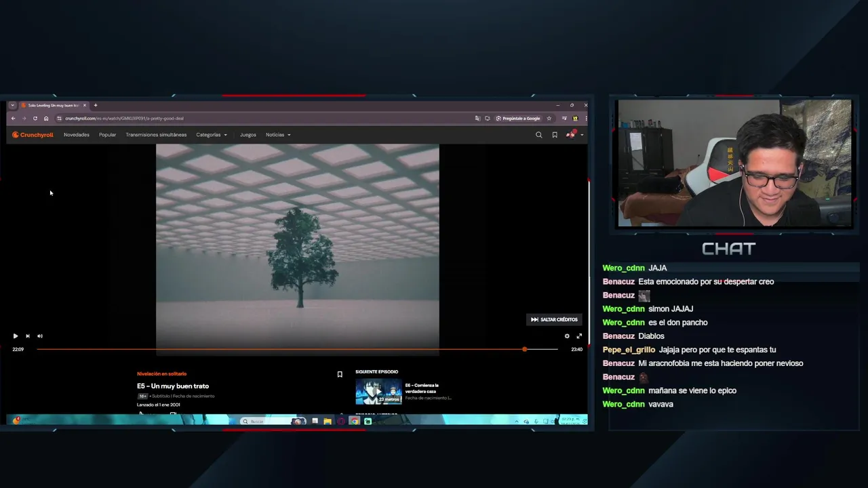Screen dimensions: 868x488
Task: Open media control icon in toolbar
Action: click(x=564, y=119)
